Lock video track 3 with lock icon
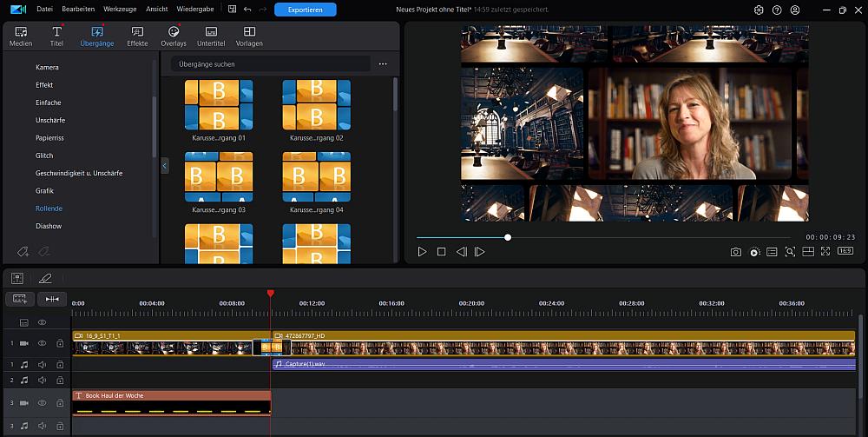This screenshot has width=868, height=437. tap(60, 404)
